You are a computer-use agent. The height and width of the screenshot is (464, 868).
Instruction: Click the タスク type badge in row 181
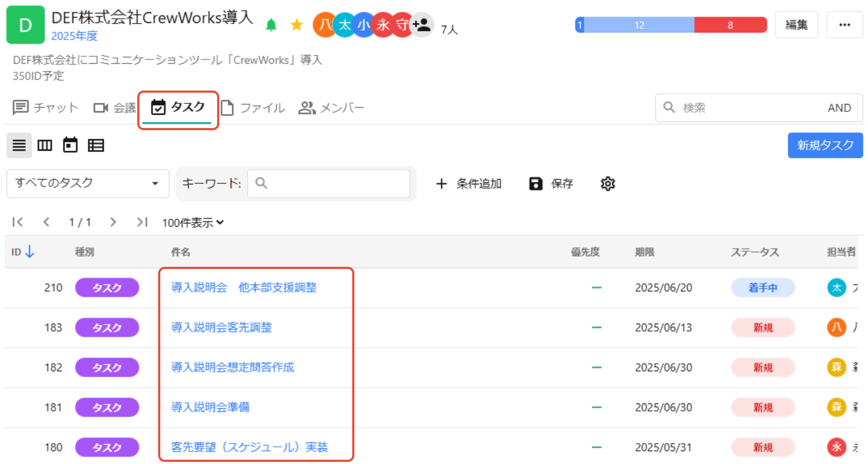(x=107, y=407)
